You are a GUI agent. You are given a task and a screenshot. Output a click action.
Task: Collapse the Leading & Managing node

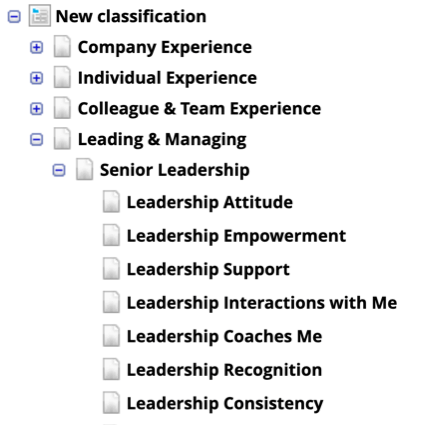[36, 139]
